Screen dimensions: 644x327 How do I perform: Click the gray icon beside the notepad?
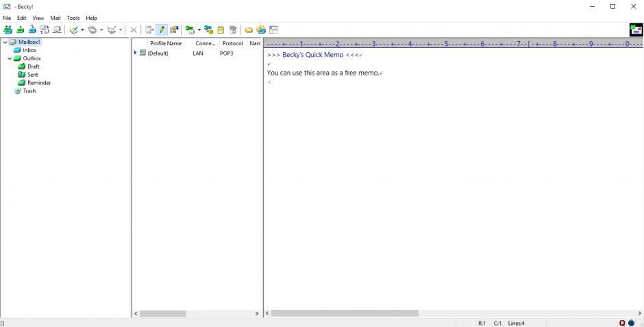tap(233, 29)
